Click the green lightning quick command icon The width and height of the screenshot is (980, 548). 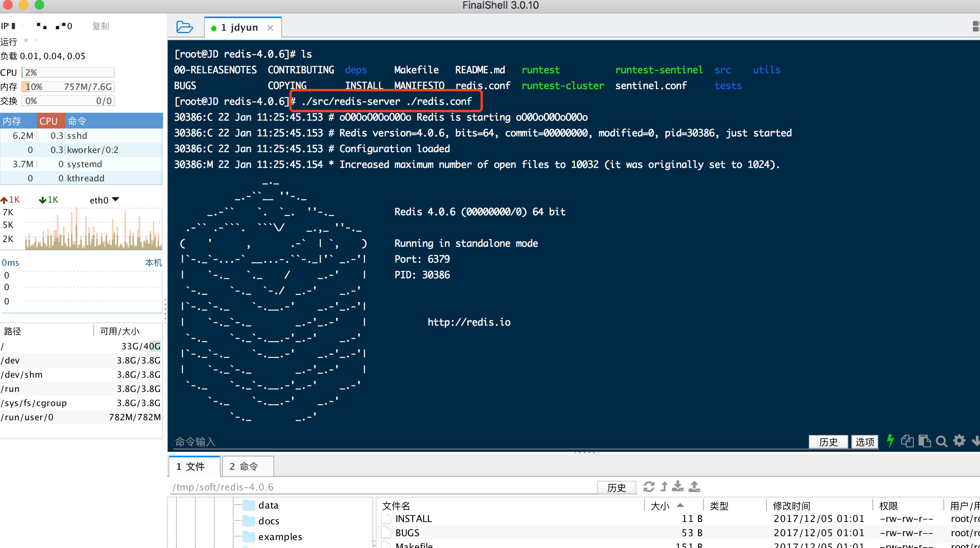coord(890,441)
